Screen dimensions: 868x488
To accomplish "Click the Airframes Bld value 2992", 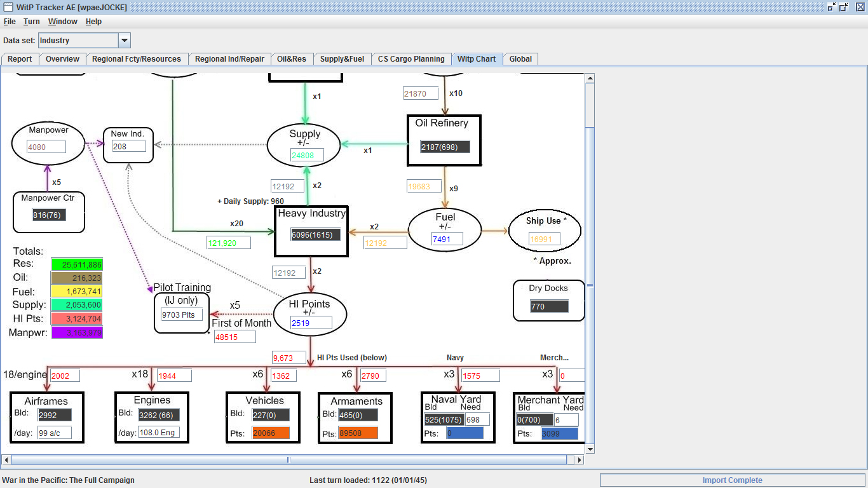I will pos(55,415).
